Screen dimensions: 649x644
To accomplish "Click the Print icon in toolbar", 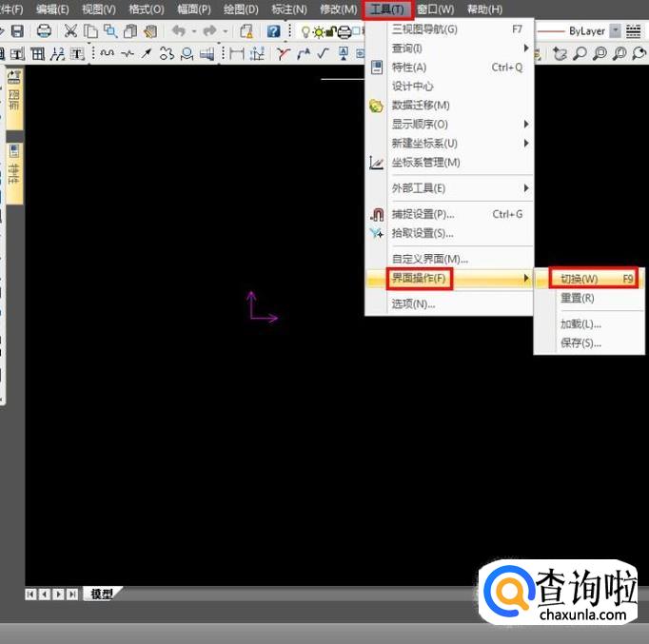I will [x=44, y=31].
